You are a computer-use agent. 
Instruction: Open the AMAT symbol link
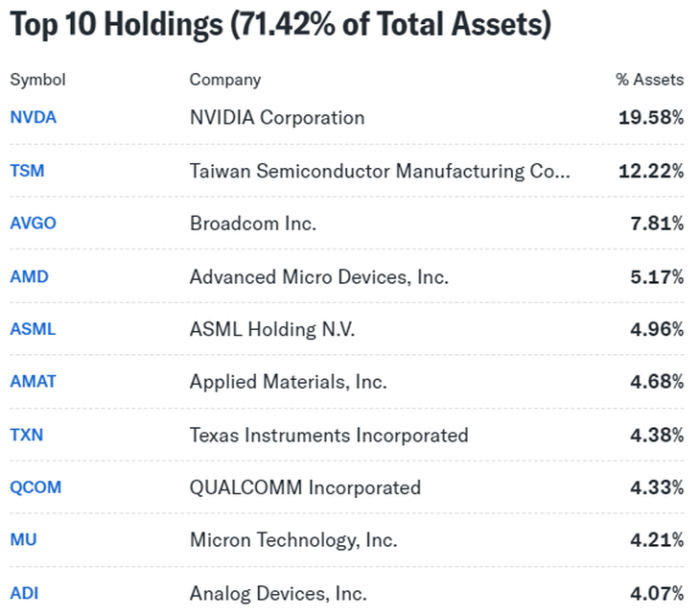tap(34, 382)
